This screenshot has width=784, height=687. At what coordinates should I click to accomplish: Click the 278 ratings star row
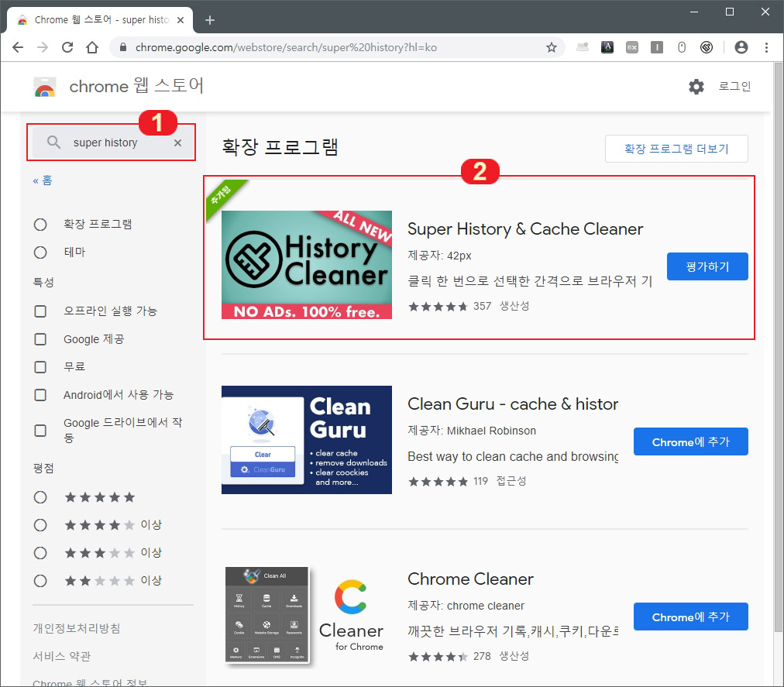438,657
